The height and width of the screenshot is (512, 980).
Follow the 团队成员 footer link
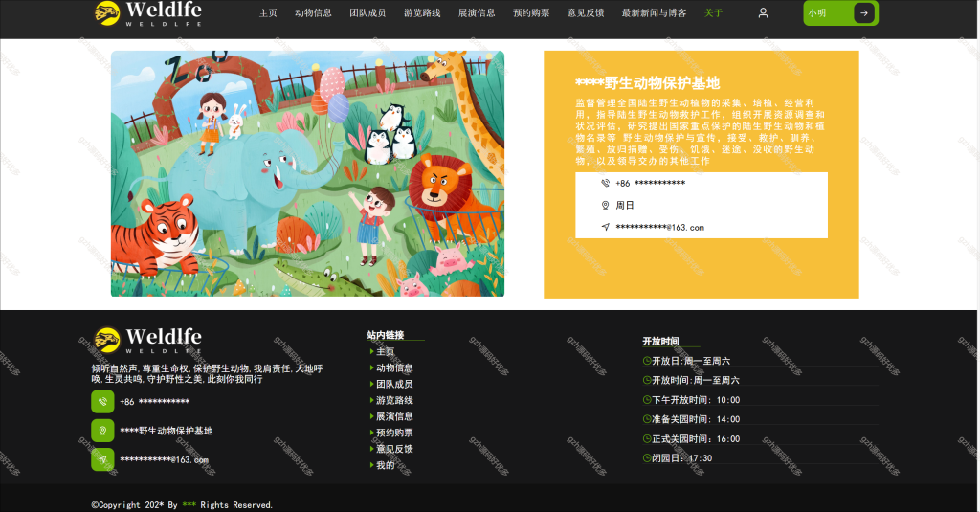[x=393, y=384]
